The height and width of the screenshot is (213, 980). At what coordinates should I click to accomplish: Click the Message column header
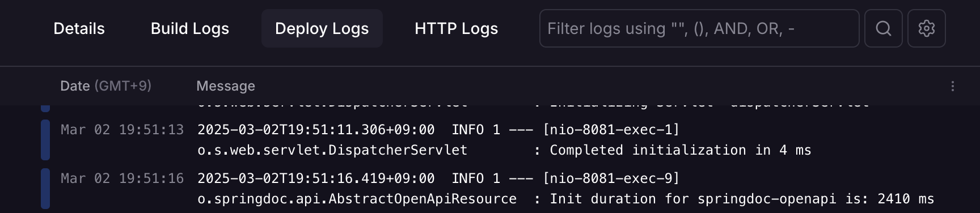pyautogui.click(x=225, y=86)
